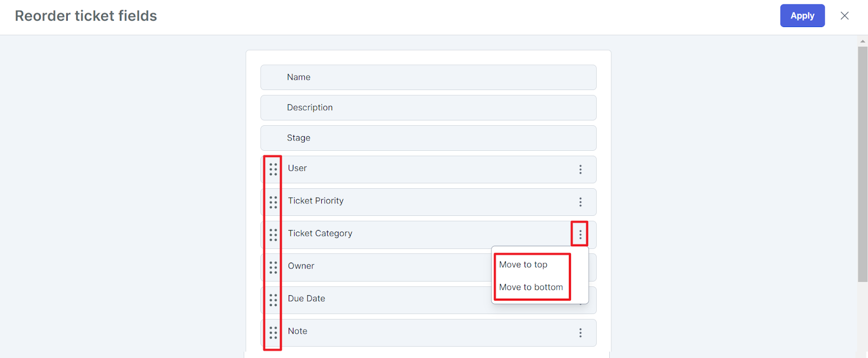Click the Ticket Category drag handle
The image size is (868, 358).
point(273,235)
